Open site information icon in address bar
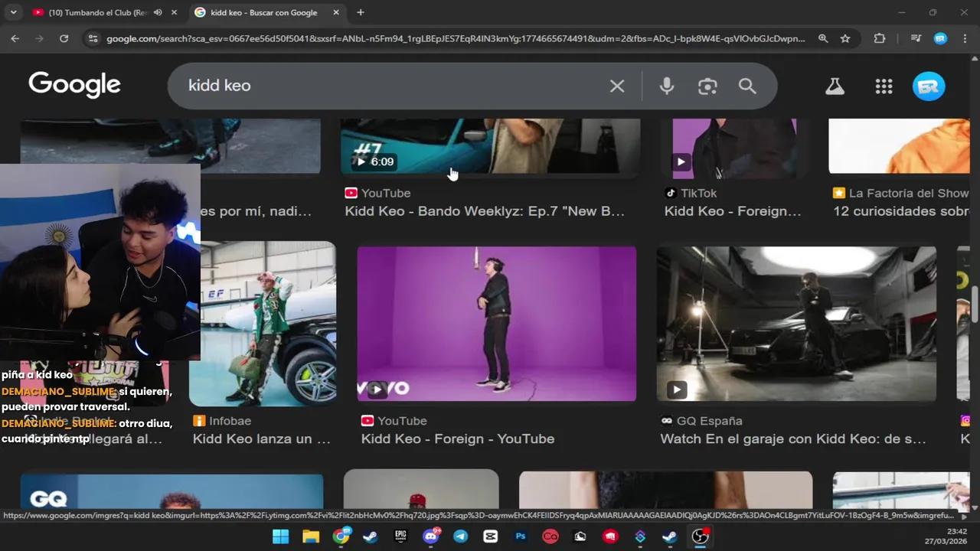 (x=93, y=38)
